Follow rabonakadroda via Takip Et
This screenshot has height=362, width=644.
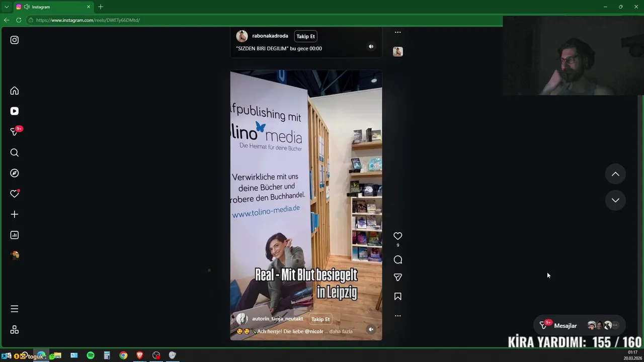pos(305,36)
